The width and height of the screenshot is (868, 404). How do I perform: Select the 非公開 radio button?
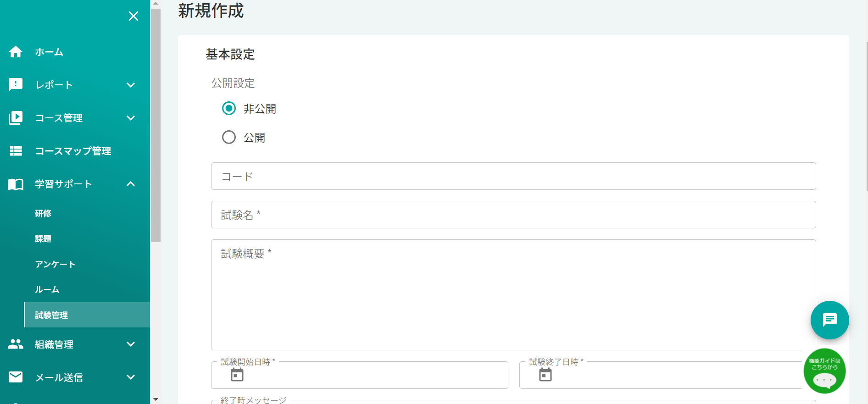point(229,108)
